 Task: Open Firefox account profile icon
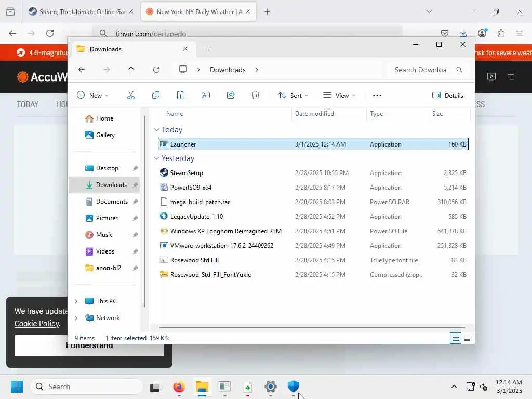[482, 33]
